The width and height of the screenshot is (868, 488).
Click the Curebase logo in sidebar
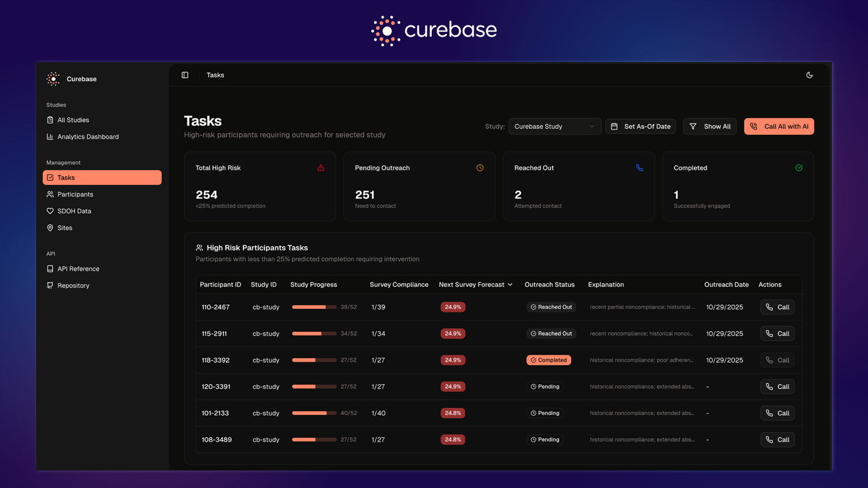(x=53, y=79)
